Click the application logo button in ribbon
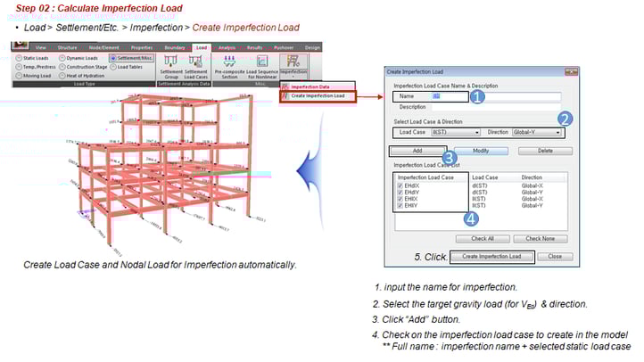The image size is (644, 362). (x=20, y=45)
